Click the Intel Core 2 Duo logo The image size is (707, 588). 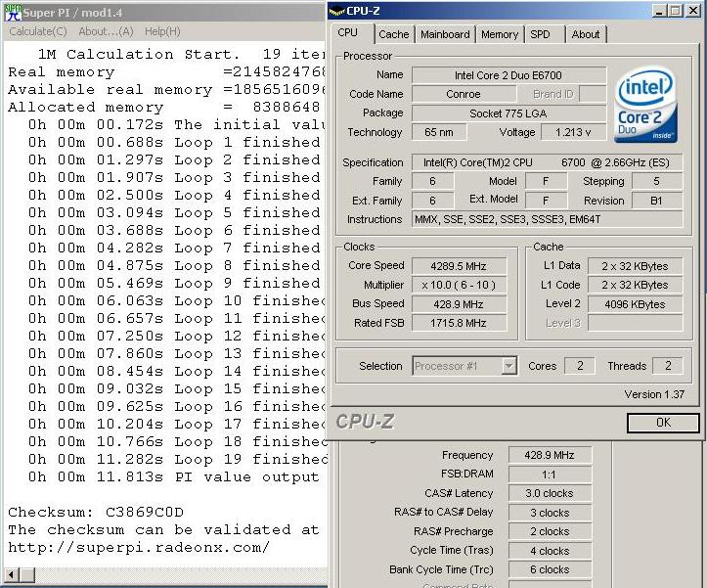click(x=646, y=105)
